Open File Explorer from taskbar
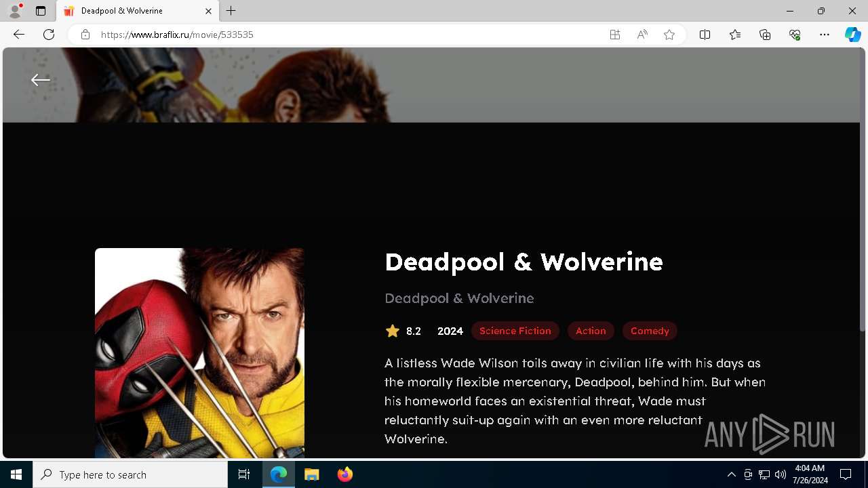868x488 pixels. (x=312, y=474)
